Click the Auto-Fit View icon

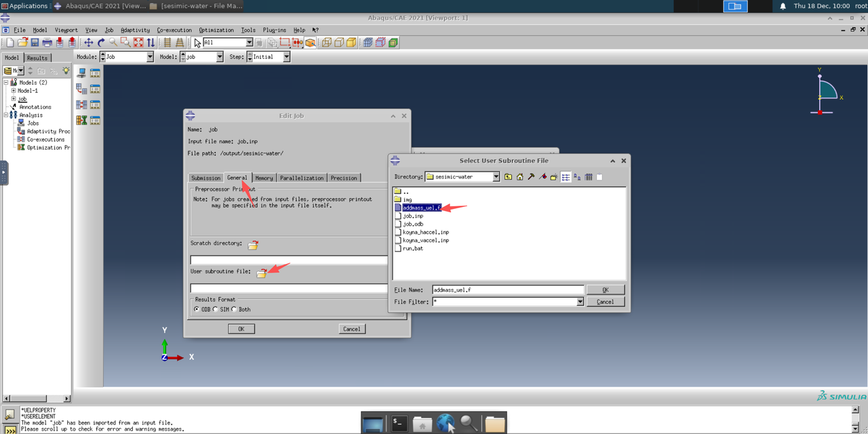138,43
